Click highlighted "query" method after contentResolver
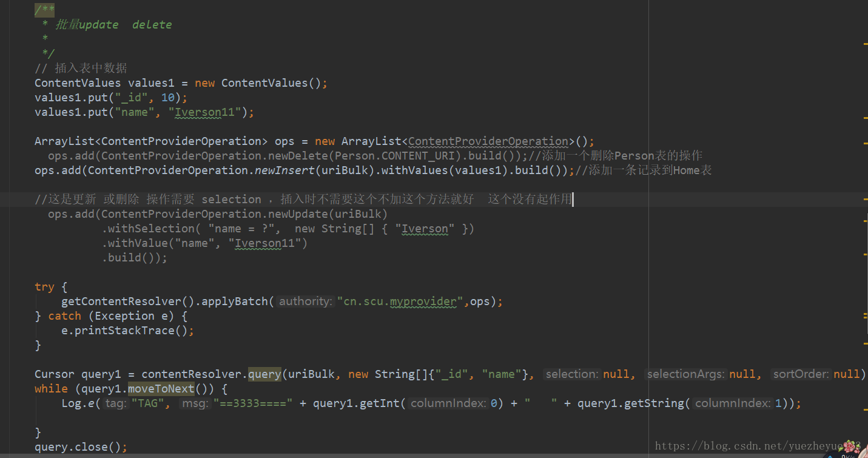Viewport: 868px width, 458px height. (x=264, y=374)
